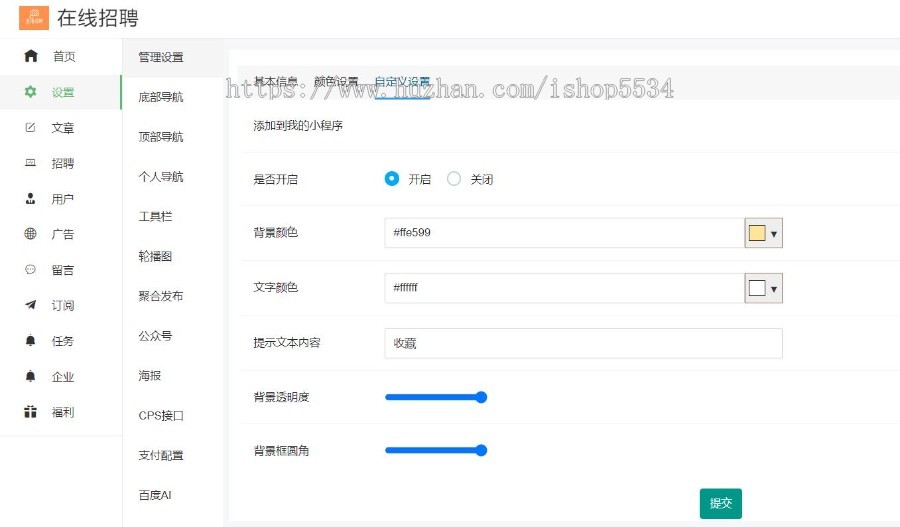
Task: Click the green gear icon beside 设置
Action: (30, 91)
